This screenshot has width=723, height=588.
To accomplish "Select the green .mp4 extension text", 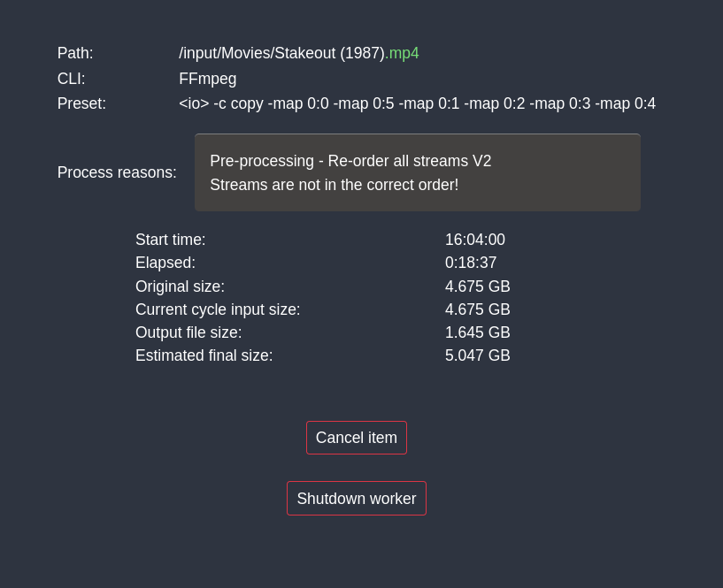I will 404,53.
